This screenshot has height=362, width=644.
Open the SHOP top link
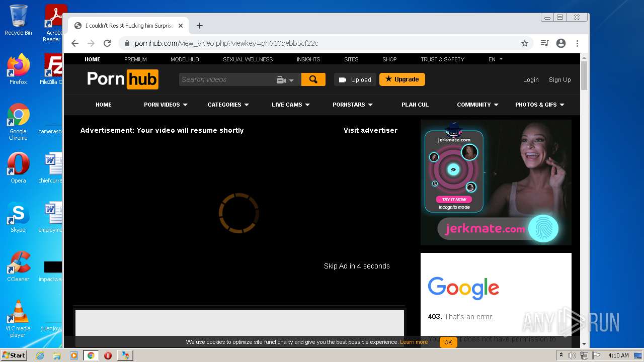[x=389, y=59]
